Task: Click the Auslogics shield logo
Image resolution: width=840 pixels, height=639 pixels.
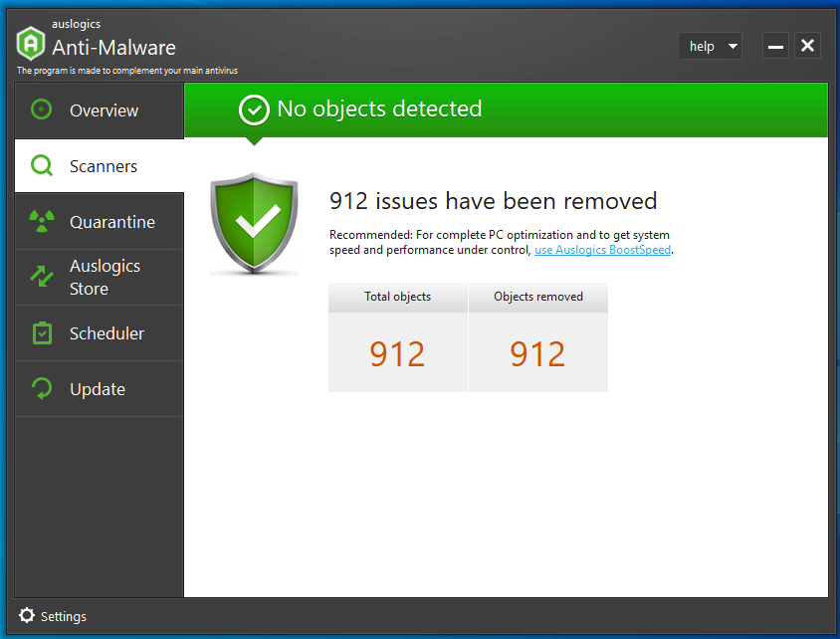Action: click(x=29, y=43)
